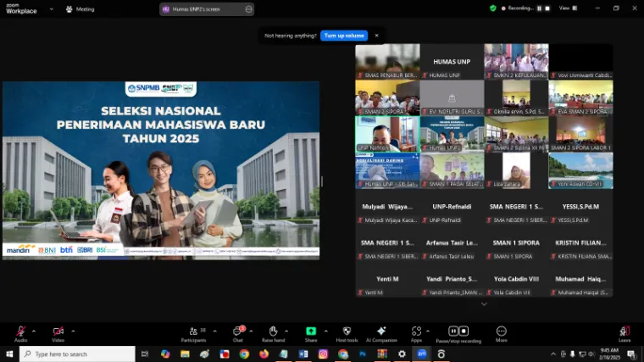Image resolution: width=644 pixels, height=362 pixels.
Task: Turn on the Video camera
Action: click(x=58, y=331)
